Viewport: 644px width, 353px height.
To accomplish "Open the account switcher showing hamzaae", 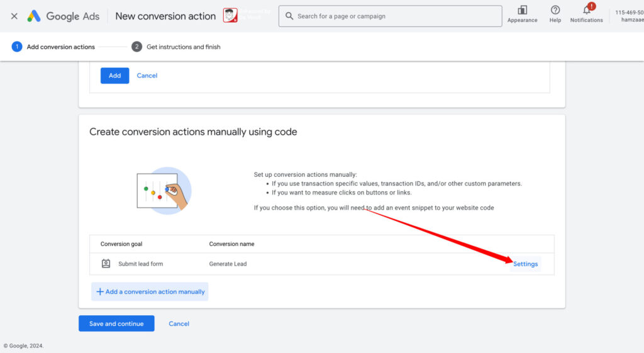I will 629,16.
